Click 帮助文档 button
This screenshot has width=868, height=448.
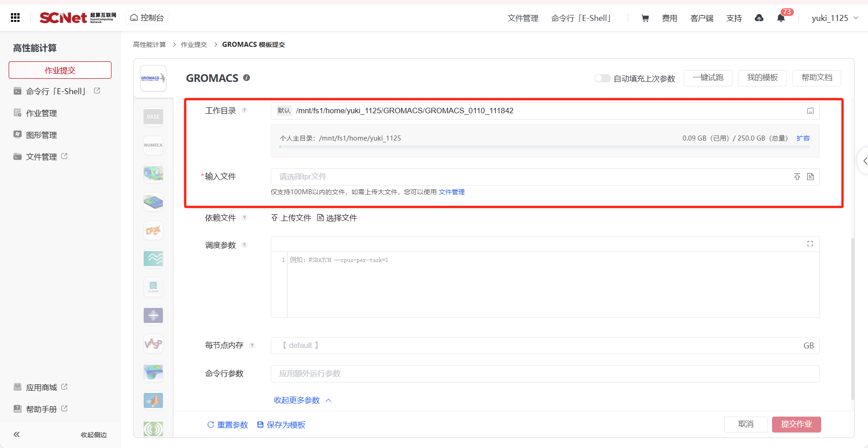pyautogui.click(x=817, y=78)
